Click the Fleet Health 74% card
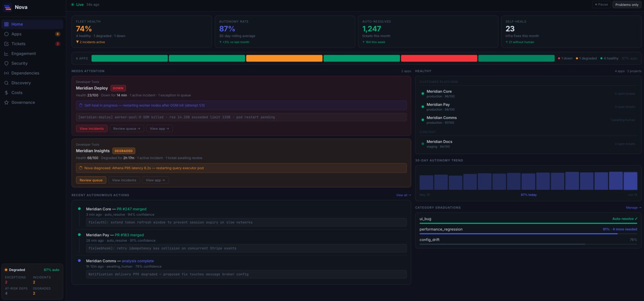This screenshot has height=301, width=644. [142, 32]
